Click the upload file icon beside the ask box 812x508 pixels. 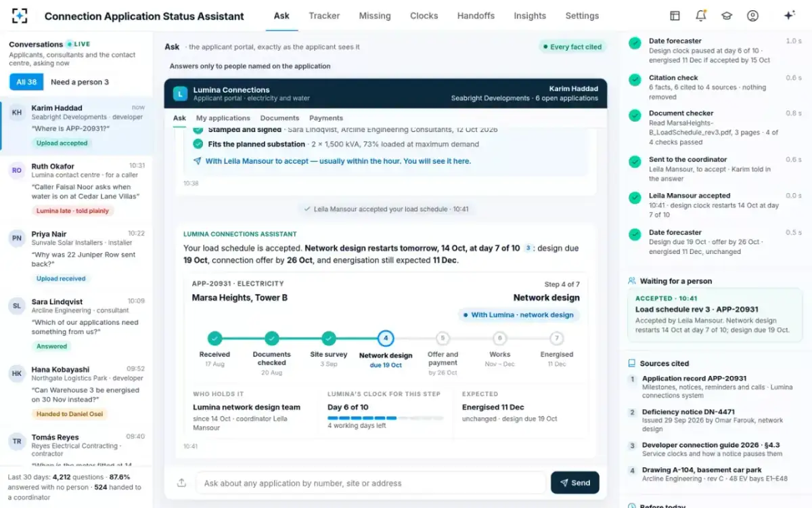181,483
